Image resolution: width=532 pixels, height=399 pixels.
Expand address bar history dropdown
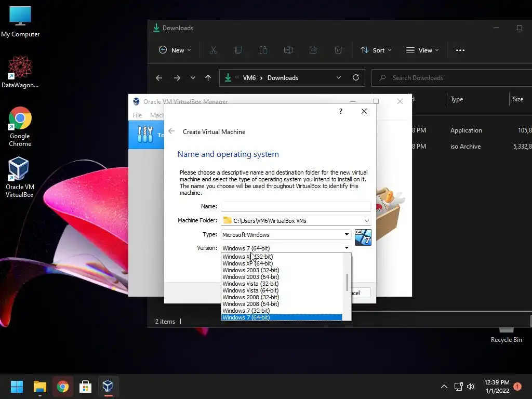point(339,78)
